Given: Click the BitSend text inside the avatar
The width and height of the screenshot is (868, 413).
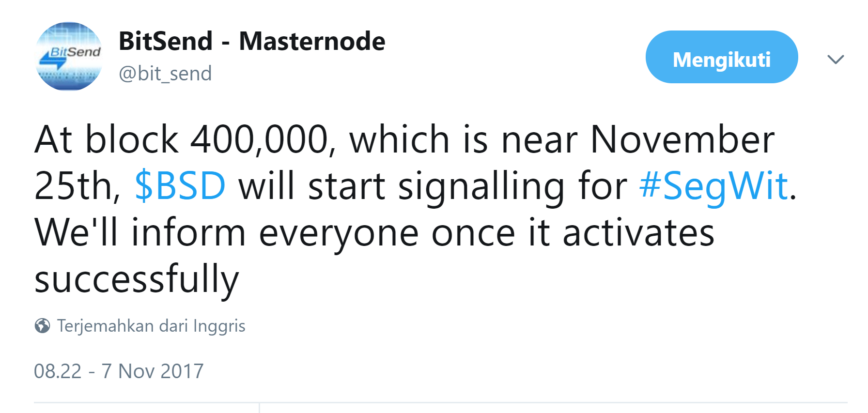Looking at the screenshot, I should pyautogui.click(x=76, y=51).
